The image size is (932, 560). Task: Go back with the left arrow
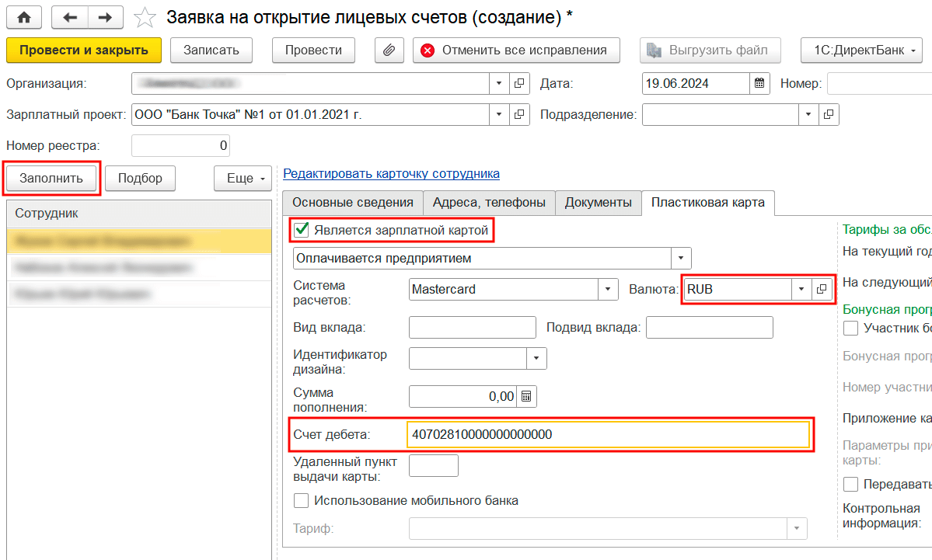[70, 16]
